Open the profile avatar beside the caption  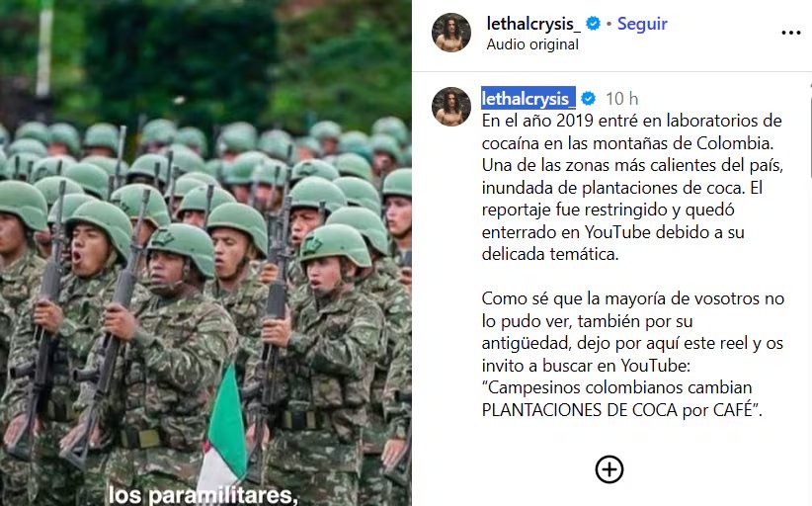tap(451, 106)
